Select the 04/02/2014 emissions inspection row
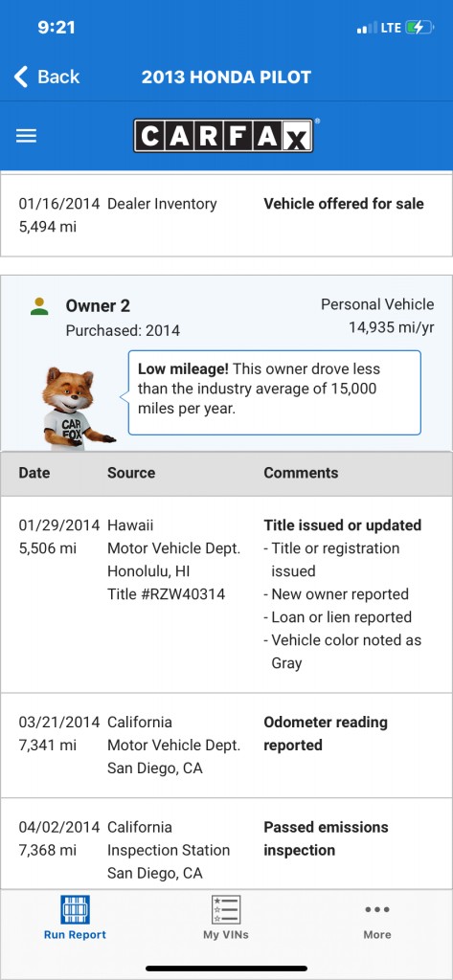Screen dimensions: 453x980 coord(226,845)
